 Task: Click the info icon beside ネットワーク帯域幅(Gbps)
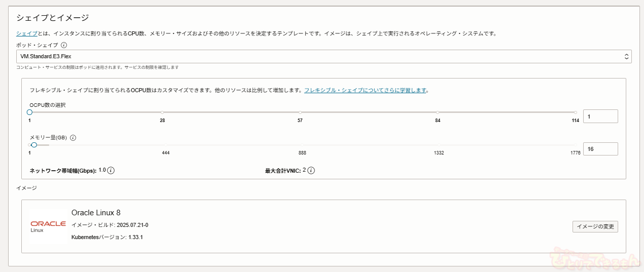pyautogui.click(x=111, y=171)
